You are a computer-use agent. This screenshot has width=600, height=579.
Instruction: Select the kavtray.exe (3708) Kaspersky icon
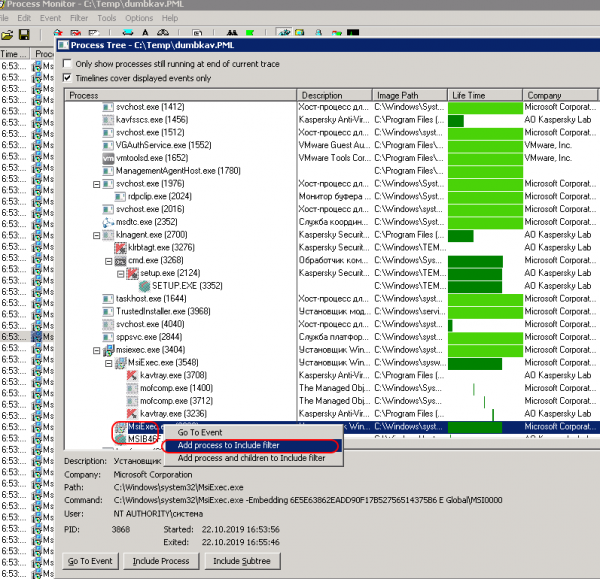(132, 375)
